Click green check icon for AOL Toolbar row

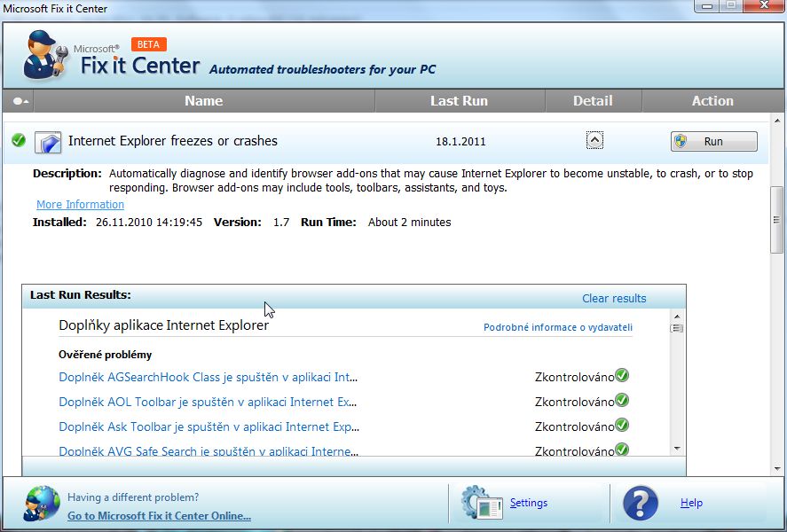(622, 400)
